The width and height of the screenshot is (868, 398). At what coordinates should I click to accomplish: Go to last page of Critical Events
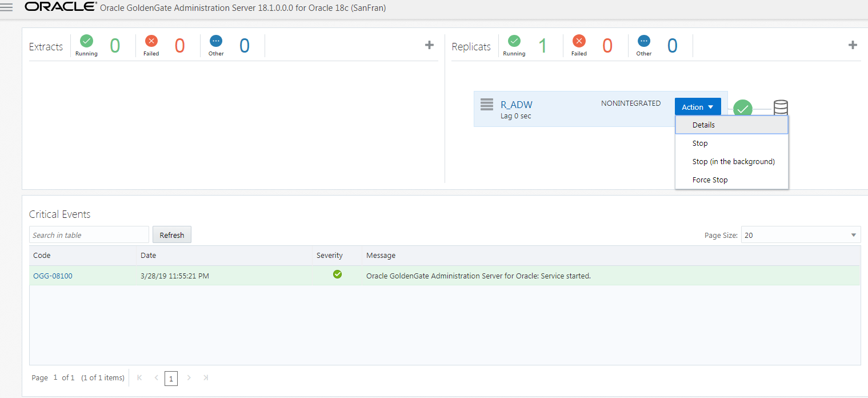[x=206, y=377]
